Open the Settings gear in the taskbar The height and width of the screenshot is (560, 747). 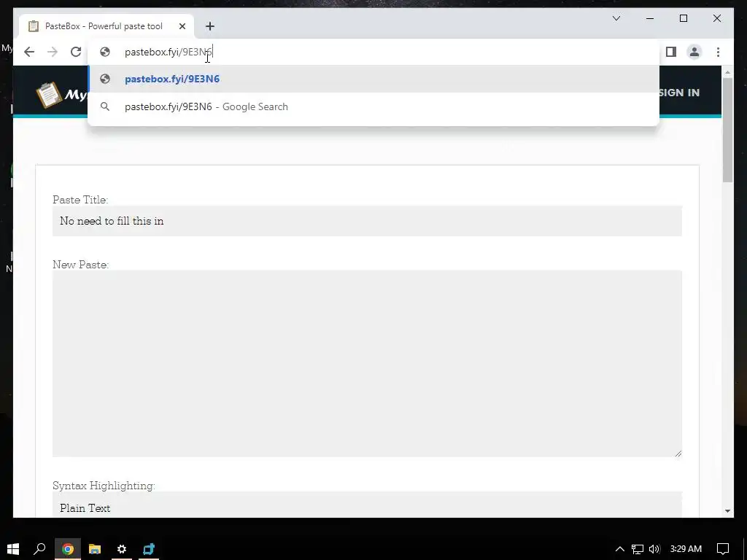[x=122, y=549]
